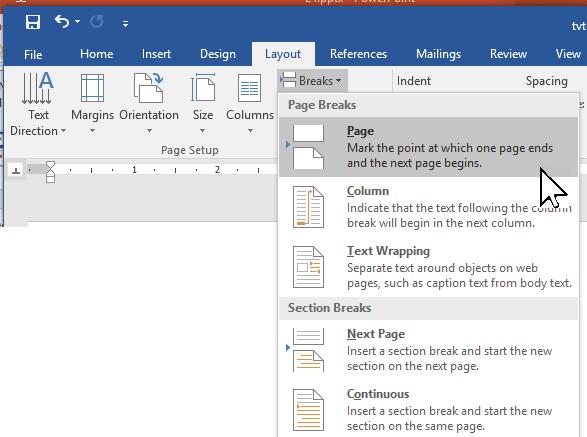Expand the Orientation dropdown arrow
Viewport: 587px width, 437px height.
tap(149, 131)
